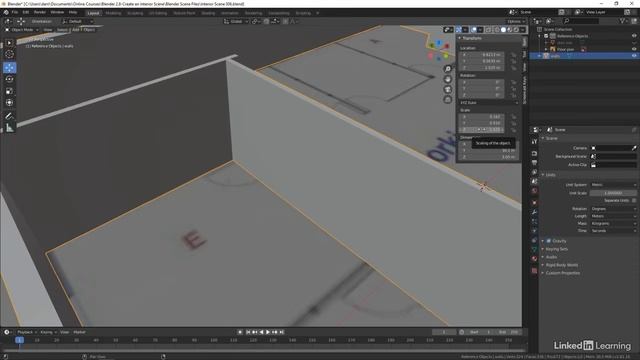The height and width of the screenshot is (360, 640).
Task: Open the Object properties tab
Action: click(x=535, y=203)
